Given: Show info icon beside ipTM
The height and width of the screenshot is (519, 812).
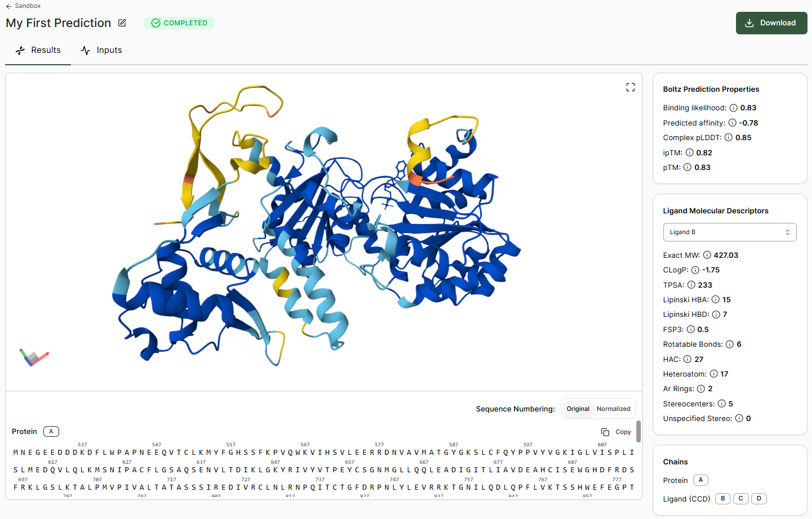Looking at the screenshot, I should (689, 153).
